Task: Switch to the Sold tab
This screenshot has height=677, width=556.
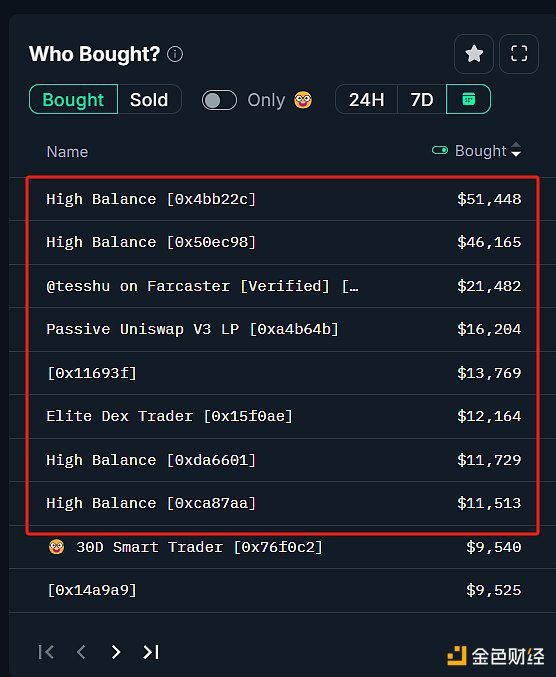Action: (x=149, y=99)
